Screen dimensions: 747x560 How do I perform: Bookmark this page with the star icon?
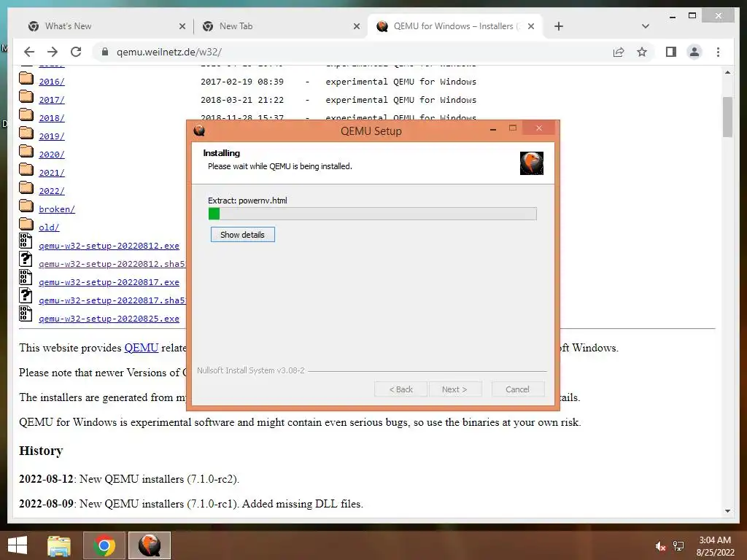(x=642, y=52)
